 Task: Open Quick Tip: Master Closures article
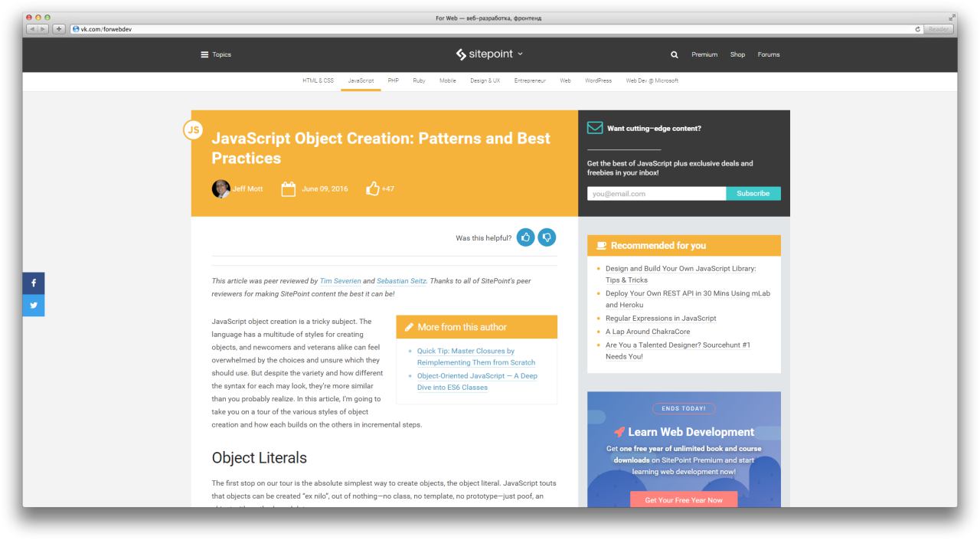[476, 356]
